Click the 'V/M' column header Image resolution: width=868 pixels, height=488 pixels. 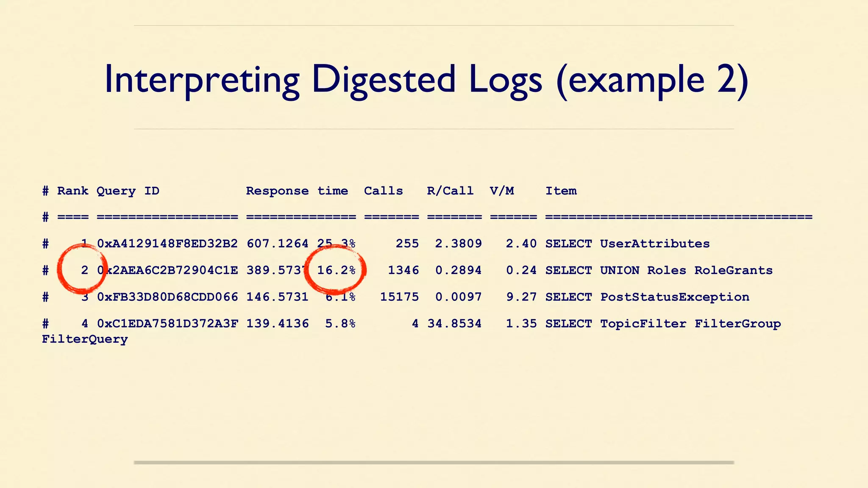(x=502, y=191)
